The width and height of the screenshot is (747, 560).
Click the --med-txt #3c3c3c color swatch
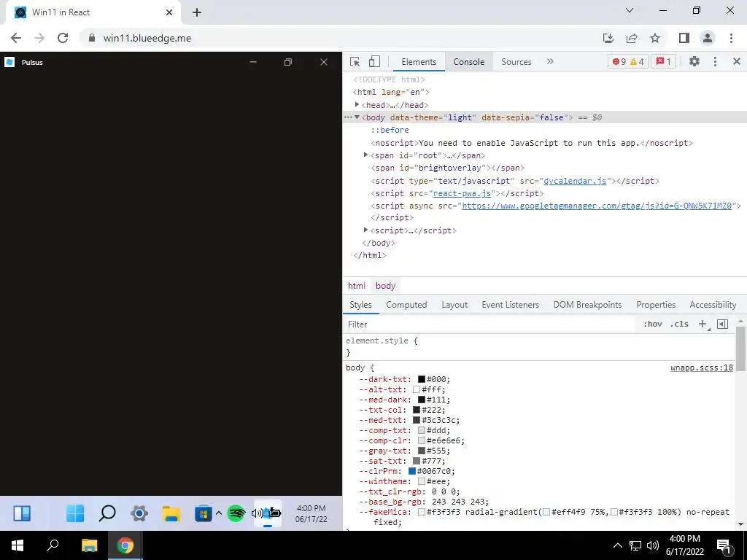pos(417,420)
